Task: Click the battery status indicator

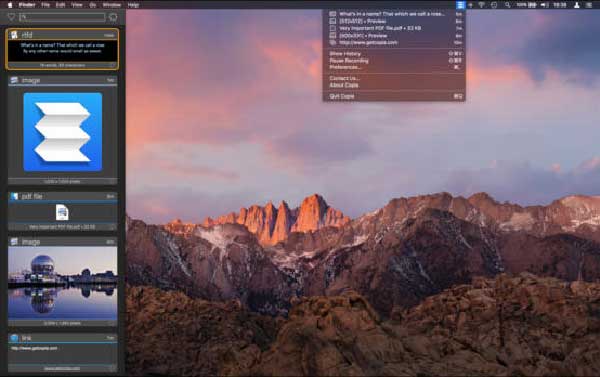Action: tap(527, 5)
